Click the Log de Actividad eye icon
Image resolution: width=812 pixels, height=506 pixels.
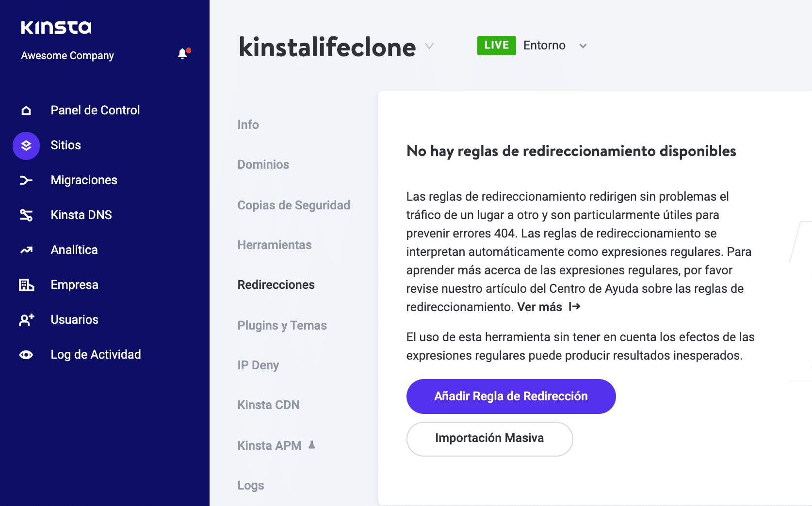pyautogui.click(x=26, y=355)
